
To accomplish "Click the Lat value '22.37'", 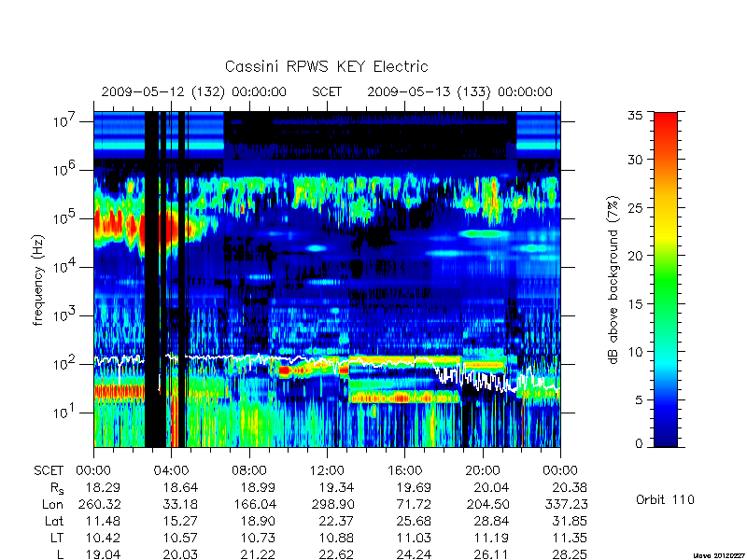I will coord(337,521).
